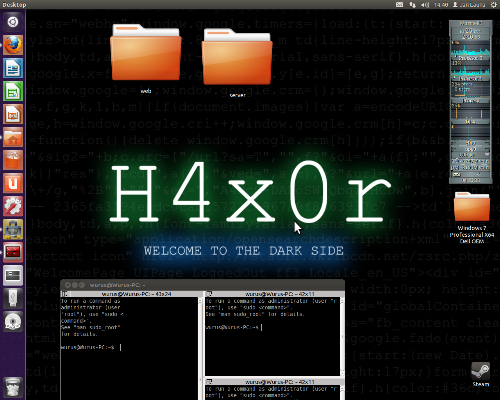The height and width of the screenshot is (400, 500).
Task: Open the user account menu in top bar
Action: 469,5
